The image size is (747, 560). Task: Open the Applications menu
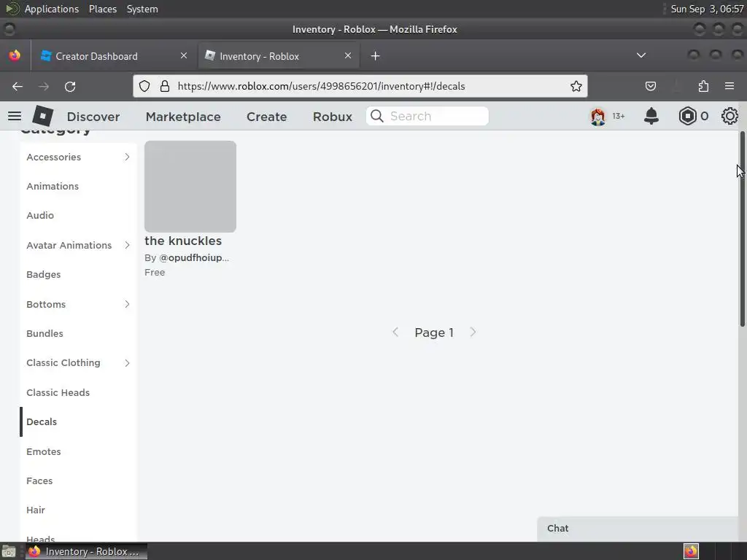pos(52,9)
